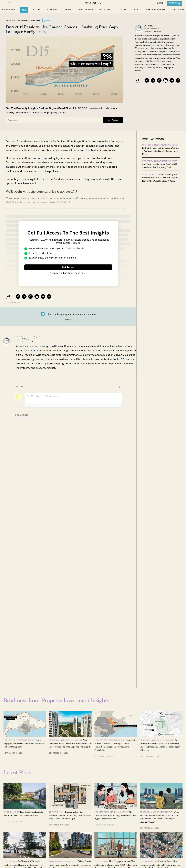The image size is (186, 868).
Task: Open the D12 boutique condo map thumbnail
Action: tap(116, 724)
